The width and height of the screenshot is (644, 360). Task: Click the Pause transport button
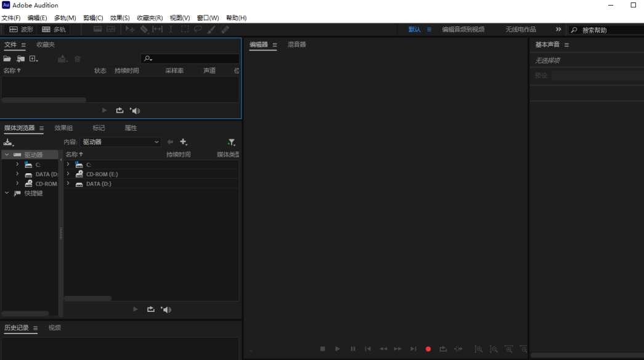[x=353, y=349]
